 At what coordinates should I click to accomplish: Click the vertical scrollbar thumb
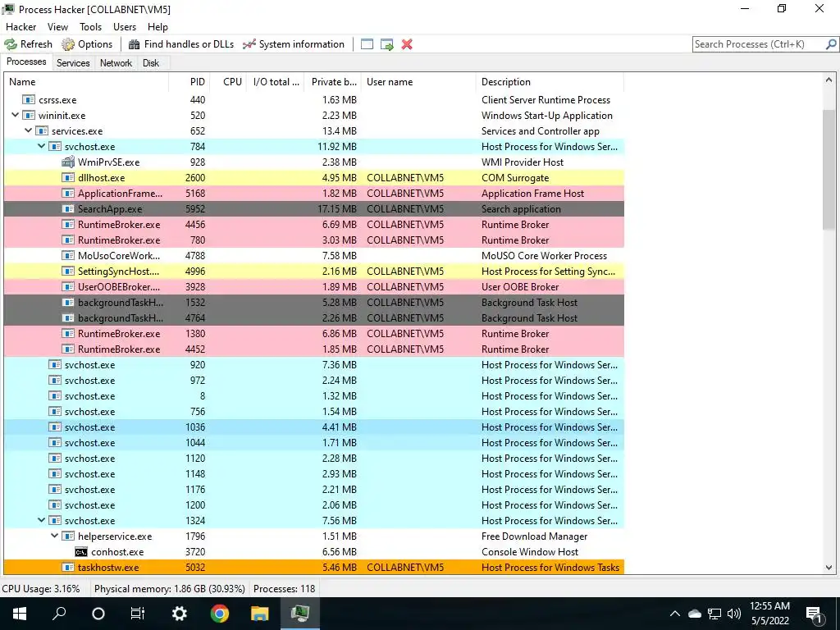(x=829, y=169)
